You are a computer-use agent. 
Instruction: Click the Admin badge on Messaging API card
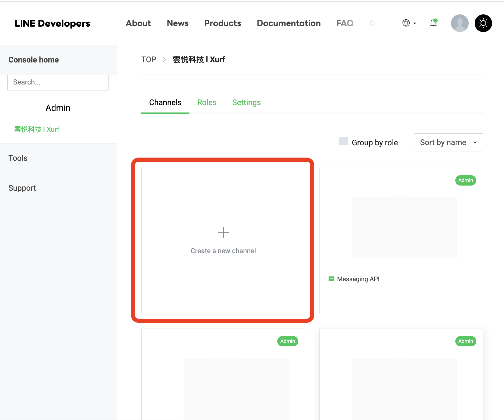(x=466, y=180)
